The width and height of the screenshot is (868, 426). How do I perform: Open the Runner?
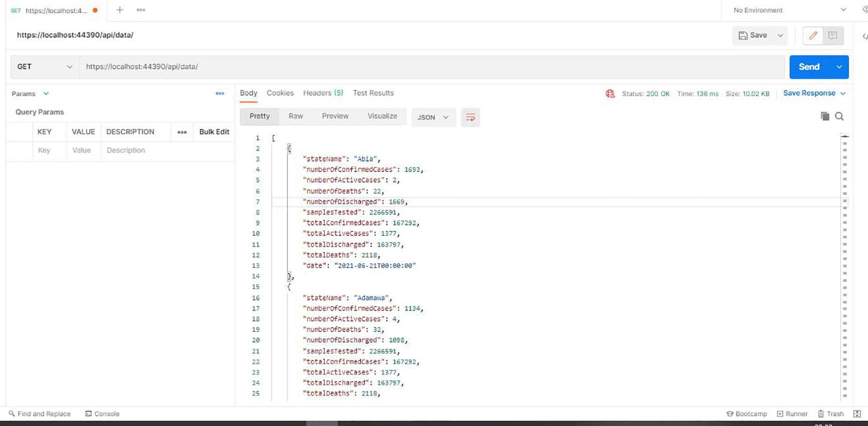792,414
